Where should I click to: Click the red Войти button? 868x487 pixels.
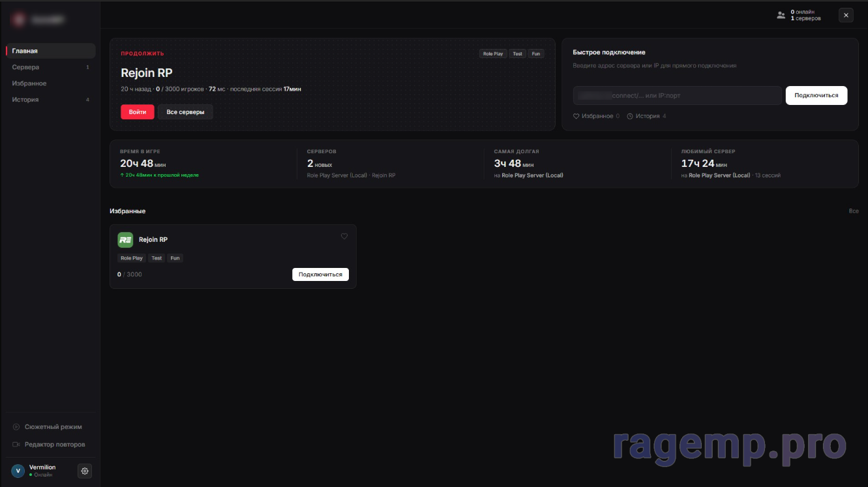coord(138,112)
